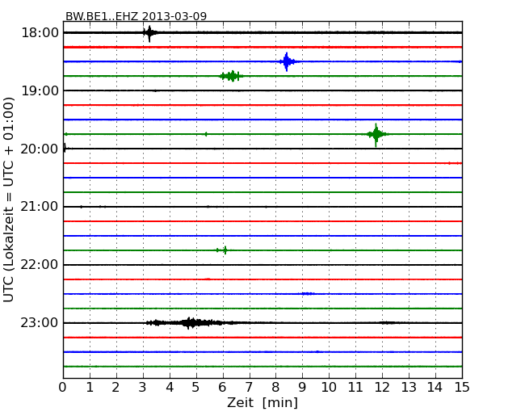Click the x-axis tick label 10
The width and height of the screenshot is (525, 420).
pyautogui.click(x=329, y=388)
